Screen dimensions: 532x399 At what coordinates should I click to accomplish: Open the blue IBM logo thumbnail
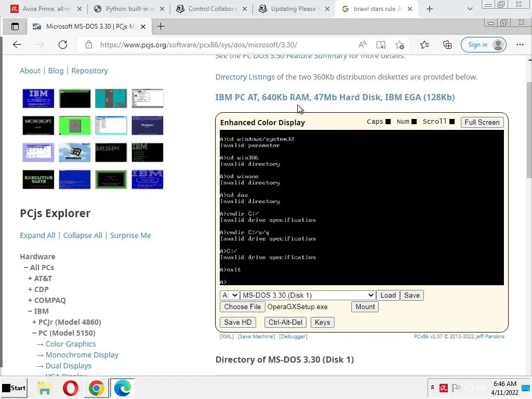pyautogui.click(x=38, y=98)
